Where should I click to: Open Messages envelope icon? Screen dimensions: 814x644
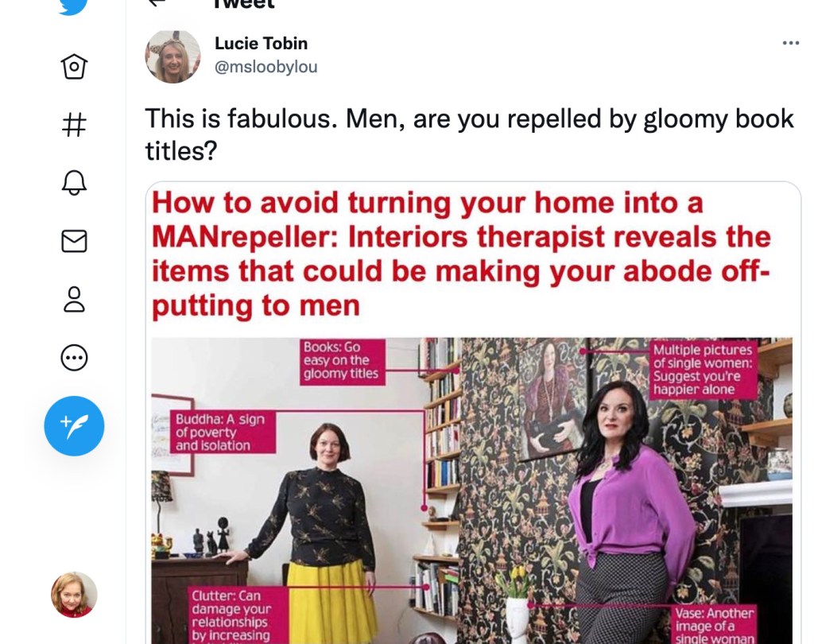[74, 241]
